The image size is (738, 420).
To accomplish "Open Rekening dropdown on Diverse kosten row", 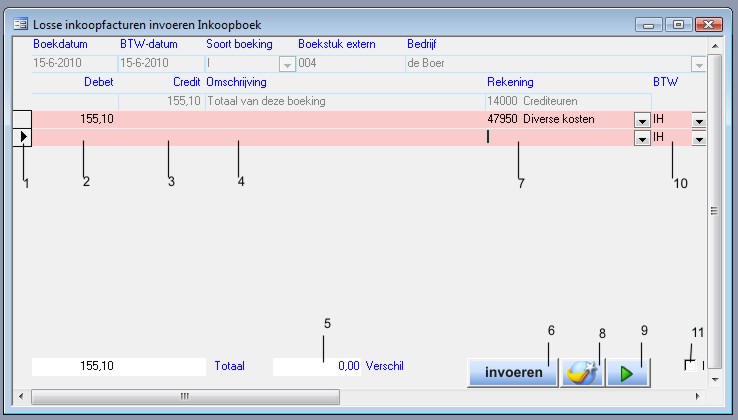I will click(640, 120).
